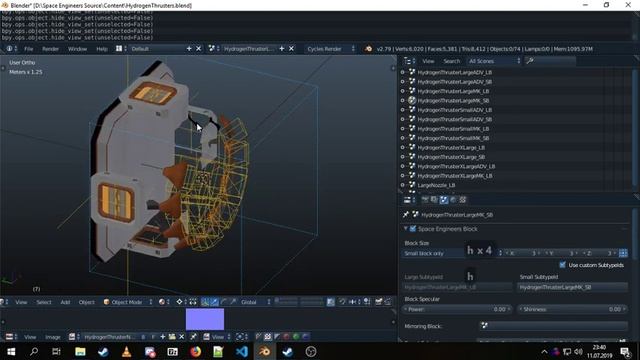
Task: Open VLC media player from the taskbar
Action: 127,351
